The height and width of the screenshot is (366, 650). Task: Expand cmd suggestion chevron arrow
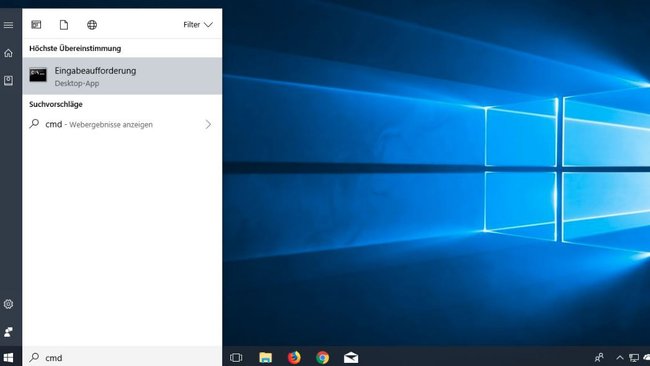(x=208, y=124)
